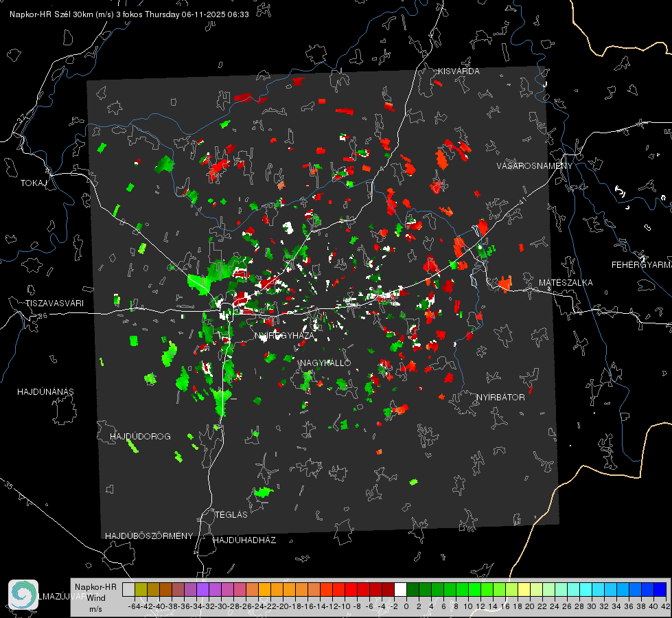
Task: Select the NAGYKÁLLÓ town label
Action: (325, 363)
